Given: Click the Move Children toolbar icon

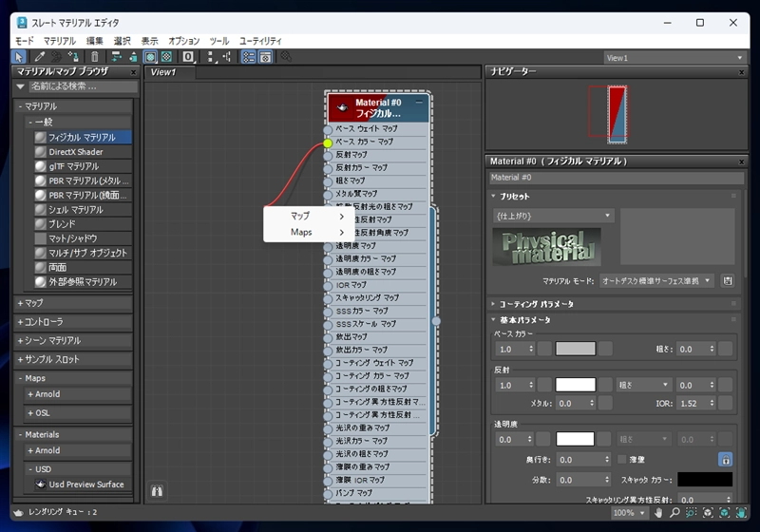Looking at the screenshot, I should 116,57.
